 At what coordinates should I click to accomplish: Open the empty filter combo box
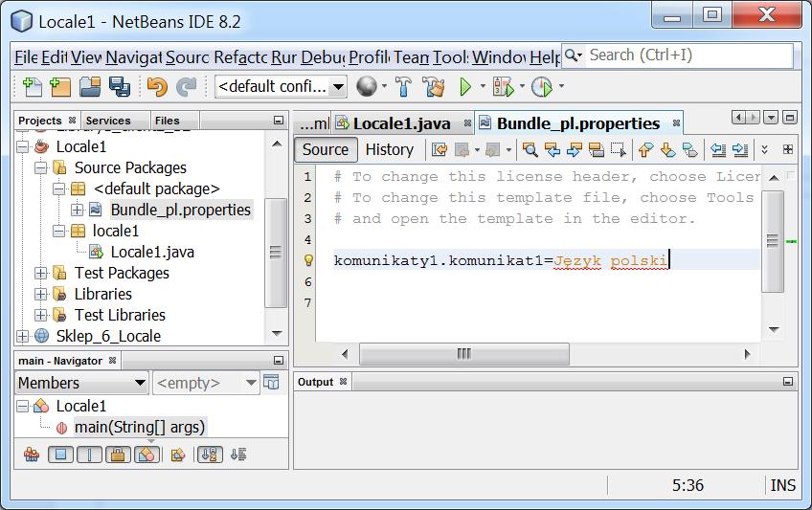pyautogui.click(x=206, y=383)
